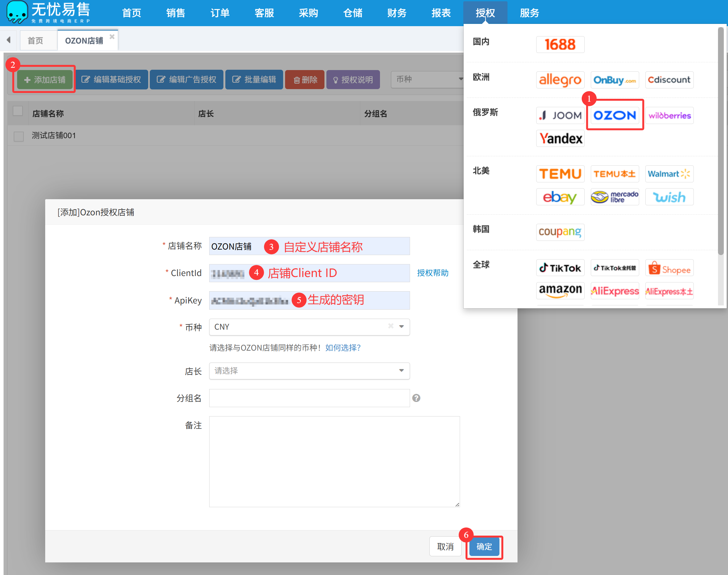
Task: Open the 授权帮助 link
Action: coord(433,273)
